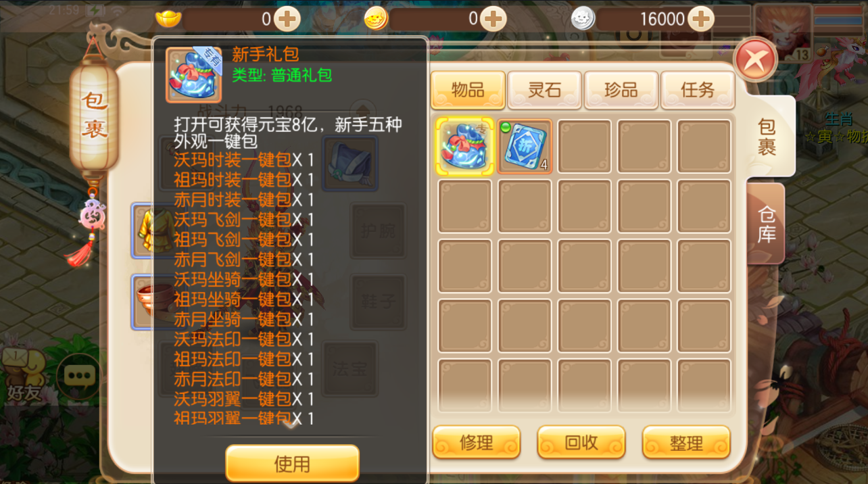Select the bronze bowl equipment slot
Screen dimensions: 868x484
tap(143, 301)
